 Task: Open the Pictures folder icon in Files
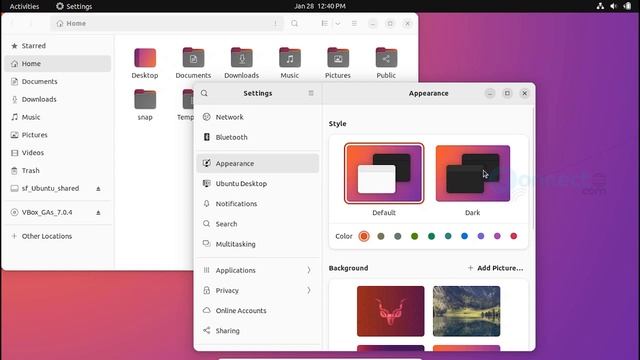point(338,58)
